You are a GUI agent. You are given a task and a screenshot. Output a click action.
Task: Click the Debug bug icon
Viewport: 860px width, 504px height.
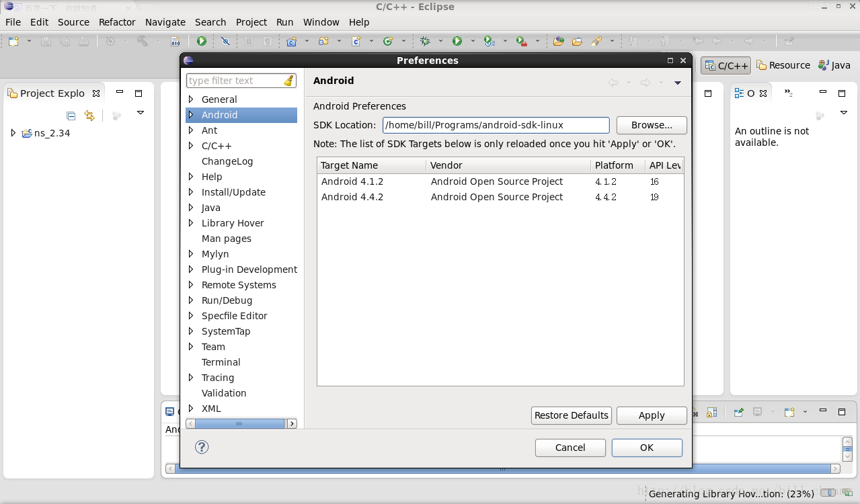coord(425,42)
